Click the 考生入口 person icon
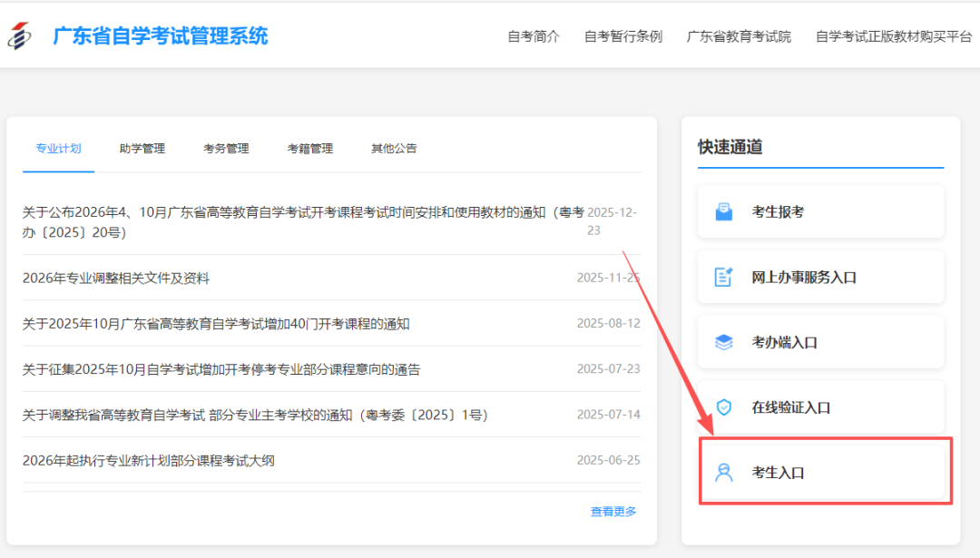Viewport: 980px width, 558px height. point(724,473)
